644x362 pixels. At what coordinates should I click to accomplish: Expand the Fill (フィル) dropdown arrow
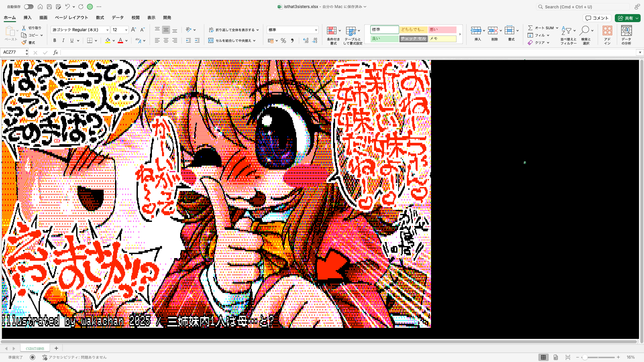coord(548,35)
